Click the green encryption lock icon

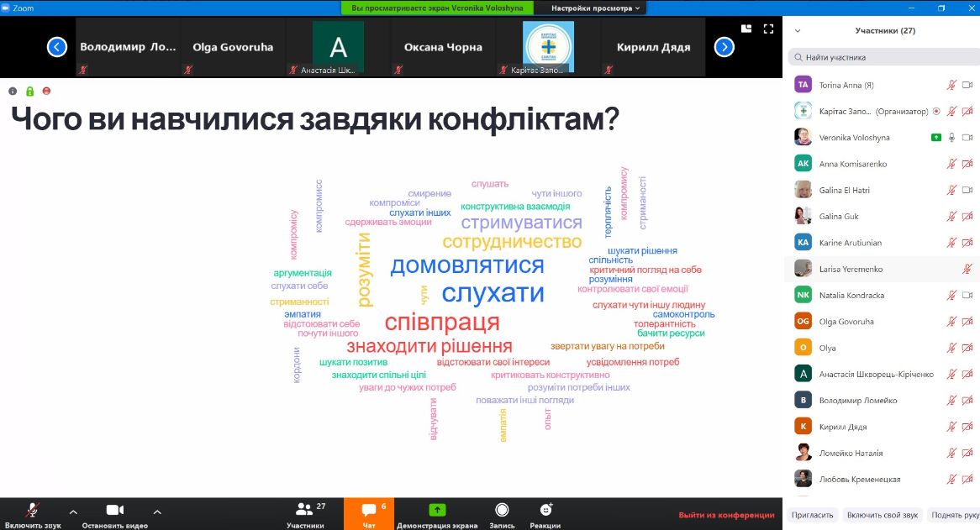[x=29, y=92]
